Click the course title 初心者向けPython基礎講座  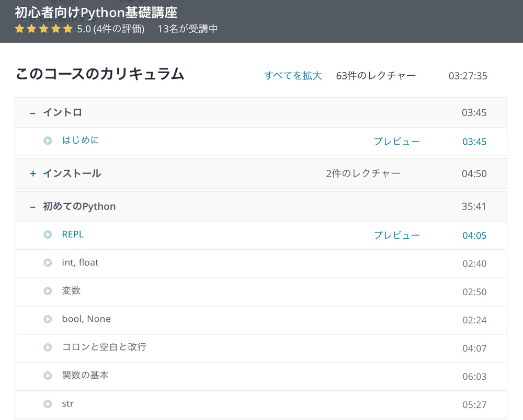click(96, 13)
